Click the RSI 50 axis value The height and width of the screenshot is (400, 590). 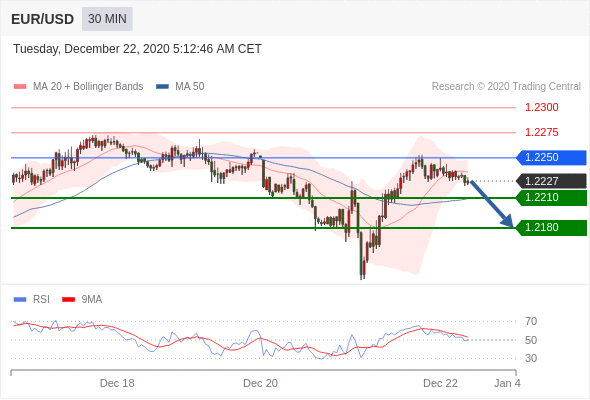pyautogui.click(x=531, y=340)
